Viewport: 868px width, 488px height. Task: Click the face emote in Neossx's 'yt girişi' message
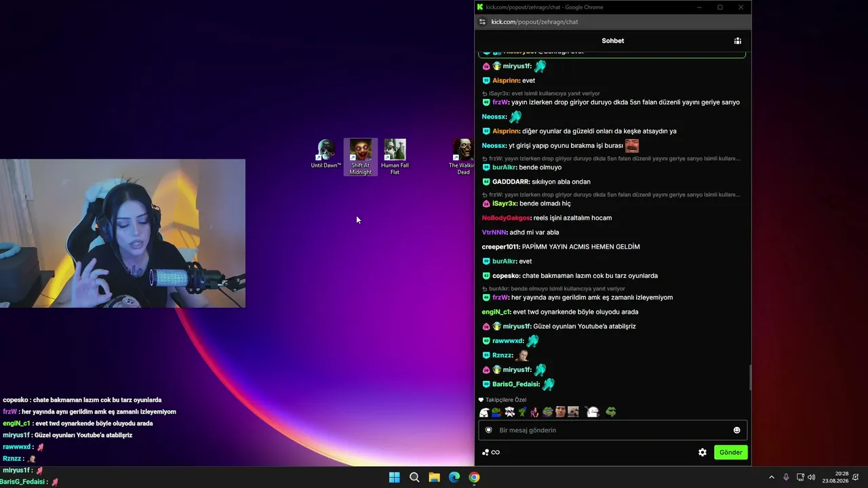[x=632, y=146]
